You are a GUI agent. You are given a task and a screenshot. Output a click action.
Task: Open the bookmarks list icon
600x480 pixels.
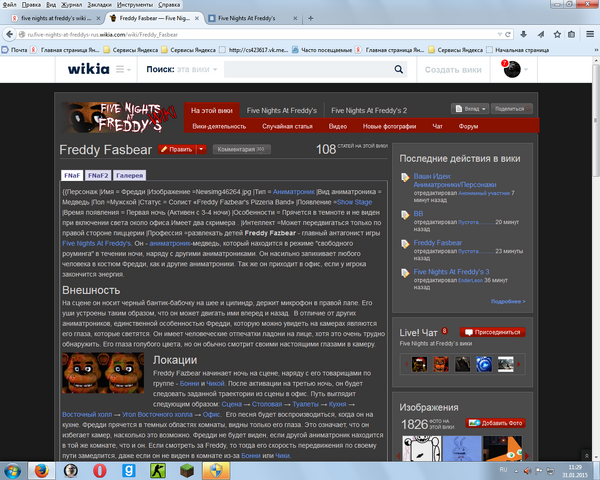pos(571,34)
